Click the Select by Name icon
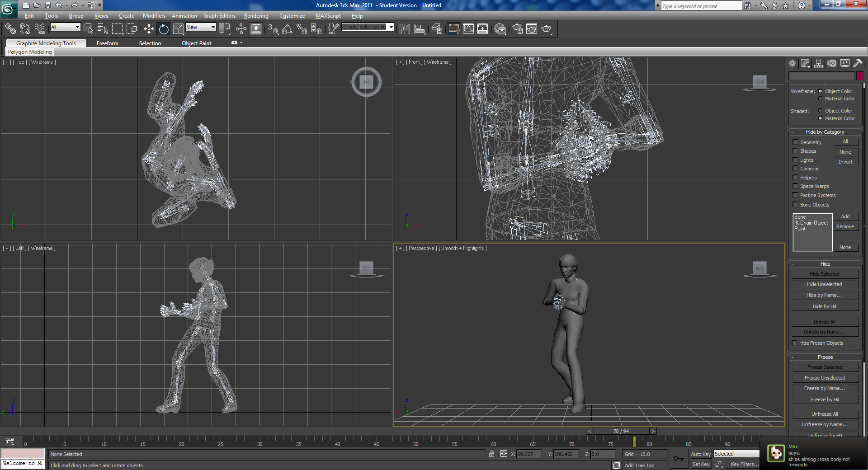The image size is (868, 470). [x=103, y=29]
